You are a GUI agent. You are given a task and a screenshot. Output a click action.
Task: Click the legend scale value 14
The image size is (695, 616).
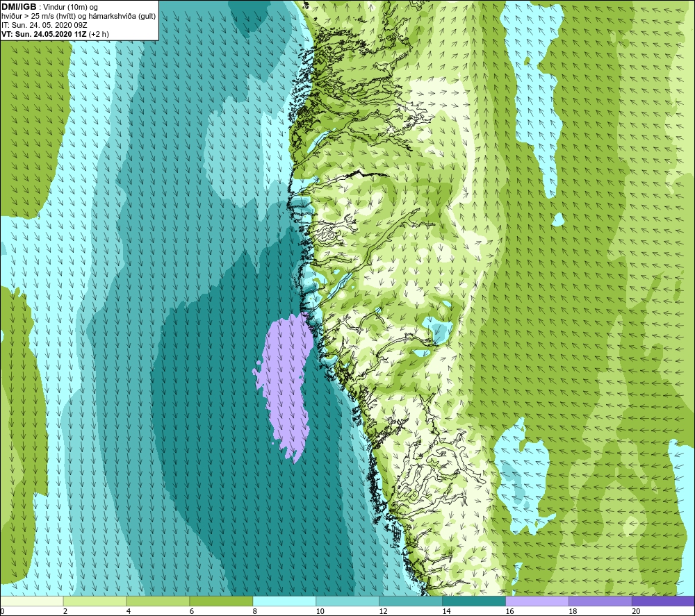pyautogui.click(x=446, y=611)
